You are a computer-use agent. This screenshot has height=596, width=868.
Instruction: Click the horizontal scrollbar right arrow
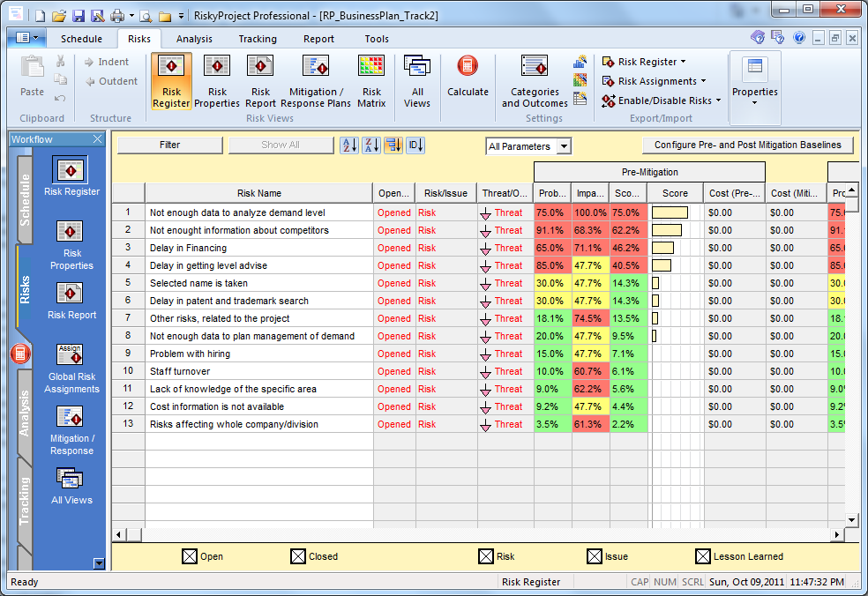[837, 534]
